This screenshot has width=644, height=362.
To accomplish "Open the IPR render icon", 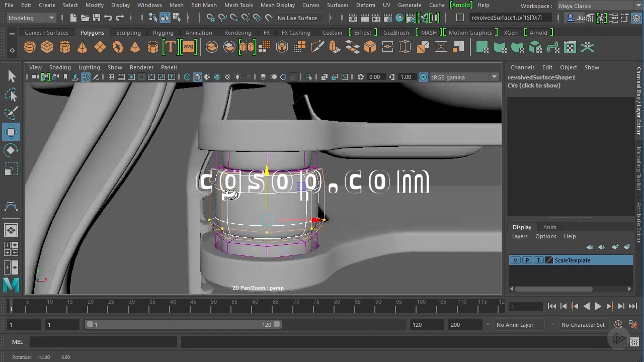I will (x=376, y=18).
